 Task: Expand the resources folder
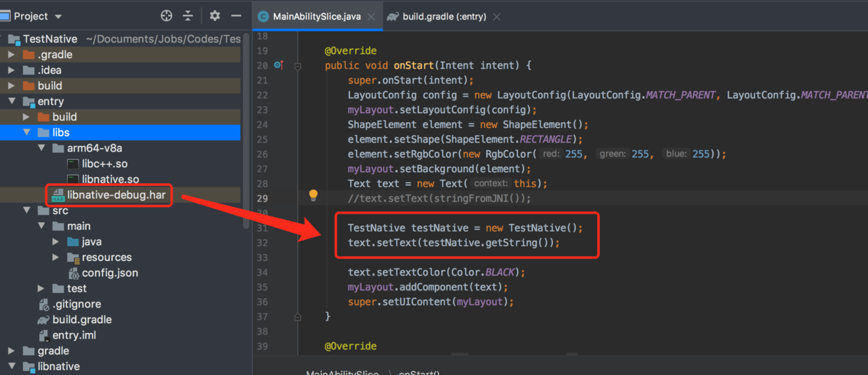[57, 257]
